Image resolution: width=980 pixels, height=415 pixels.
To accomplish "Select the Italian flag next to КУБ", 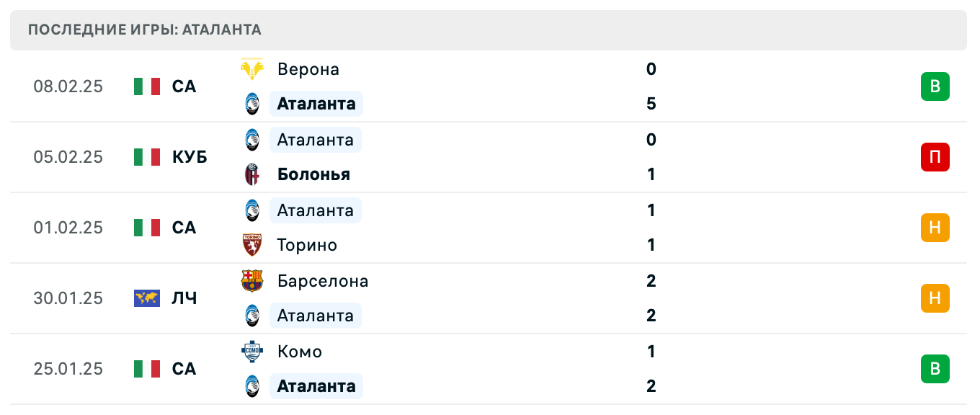I will (x=147, y=157).
